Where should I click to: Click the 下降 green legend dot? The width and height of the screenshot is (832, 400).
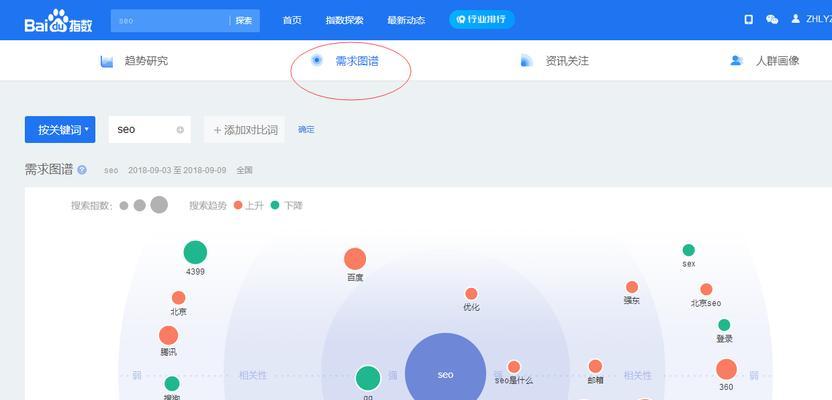pos(275,205)
